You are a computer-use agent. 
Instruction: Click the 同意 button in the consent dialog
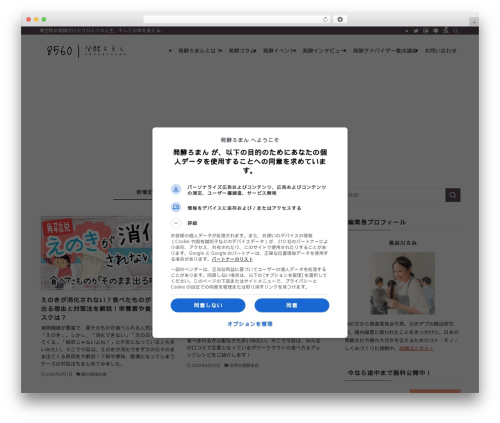[292, 305]
